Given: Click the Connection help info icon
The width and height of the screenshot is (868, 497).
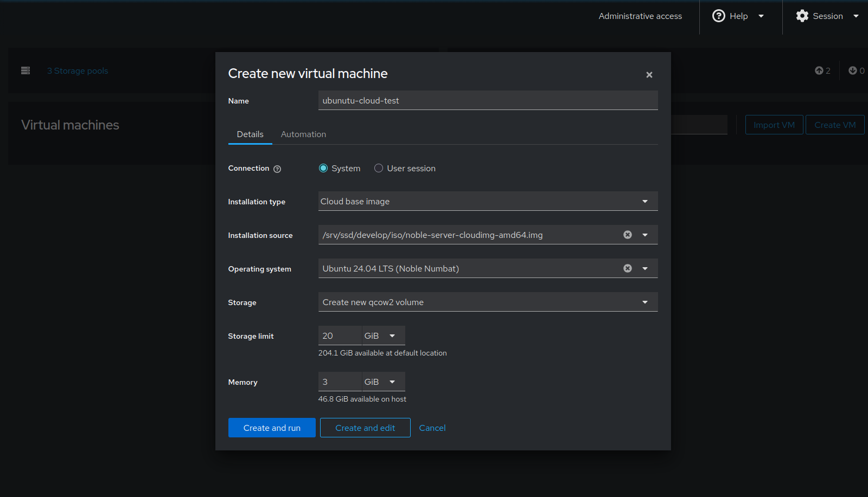Looking at the screenshot, I should [277, 169].
